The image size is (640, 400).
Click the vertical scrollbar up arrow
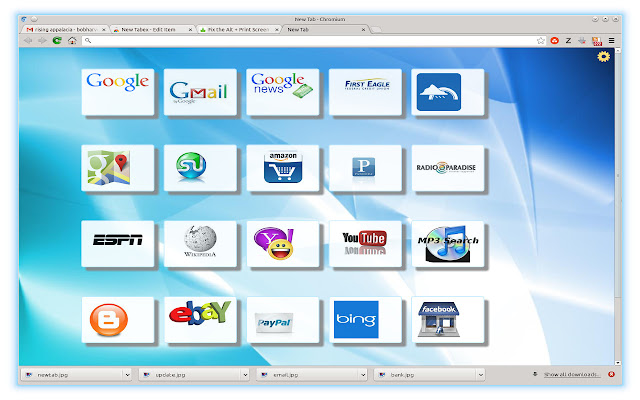[618, 50]
